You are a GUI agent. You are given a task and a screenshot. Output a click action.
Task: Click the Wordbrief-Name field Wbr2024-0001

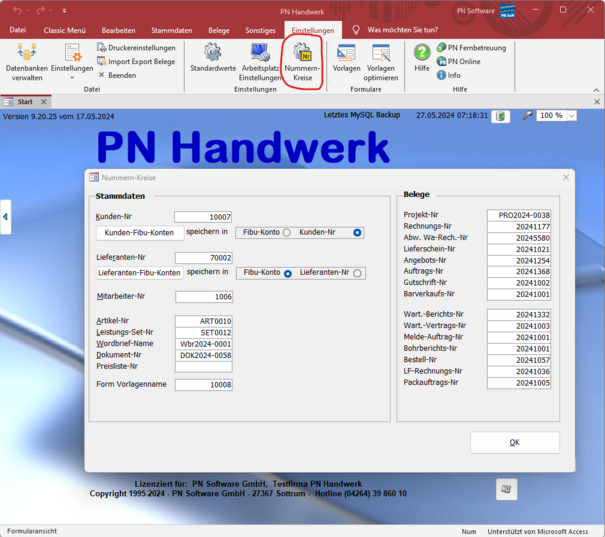tap(203, 344)
